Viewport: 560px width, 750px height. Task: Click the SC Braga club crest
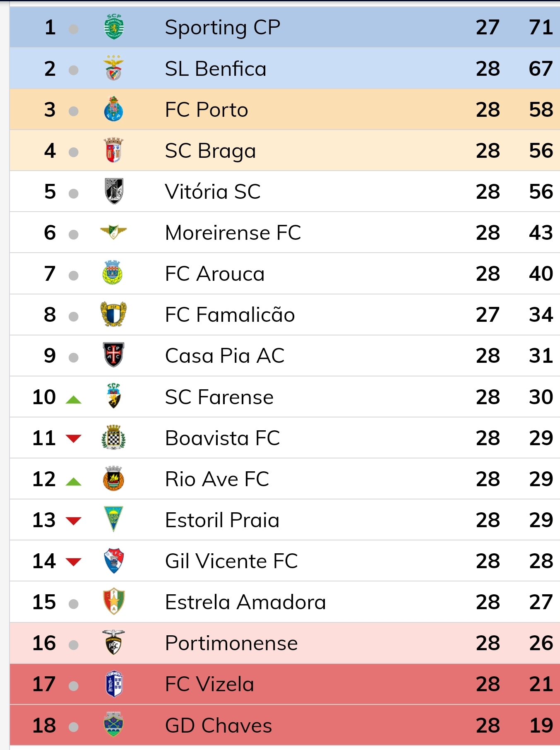113,150
